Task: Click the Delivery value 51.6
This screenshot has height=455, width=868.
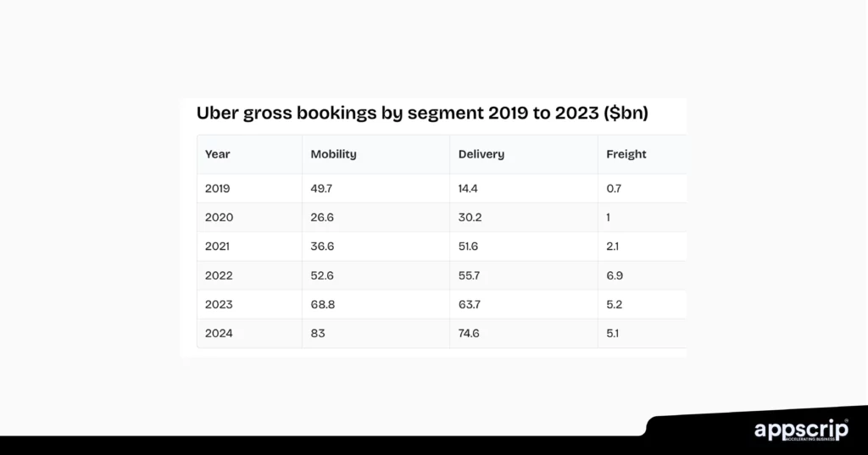Action: point(470,246)
